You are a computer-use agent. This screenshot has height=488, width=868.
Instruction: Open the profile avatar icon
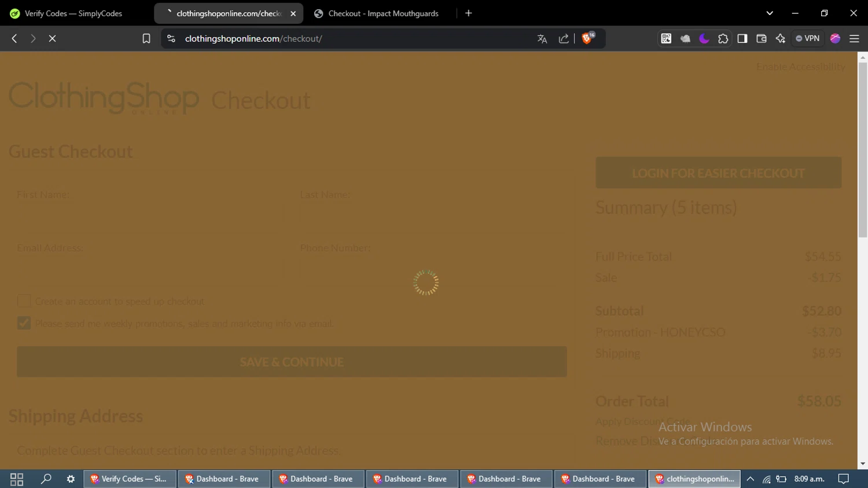tap(835, 39)
